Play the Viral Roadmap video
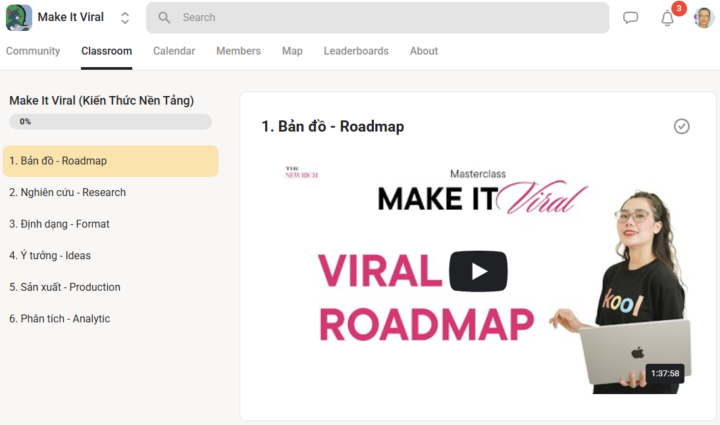 pos(478,271)
